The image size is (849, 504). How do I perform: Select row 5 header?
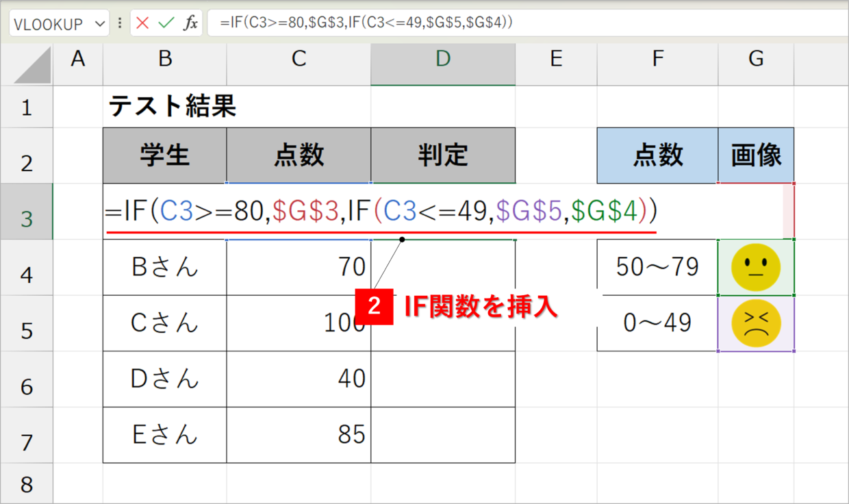tap(27, 331)
